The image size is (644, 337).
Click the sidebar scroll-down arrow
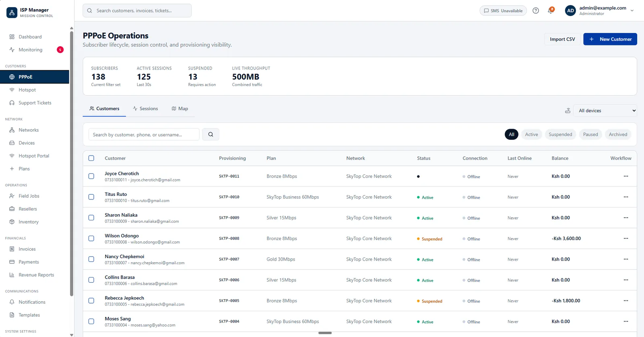click(72, 335)
